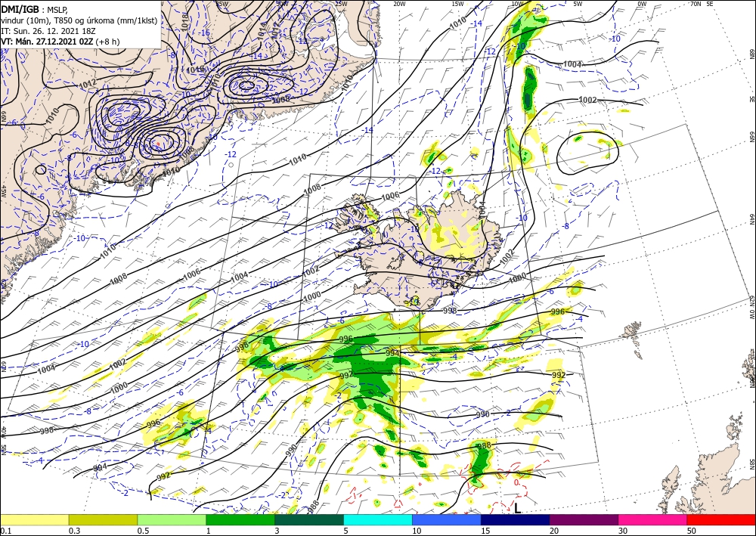The height and width of the screenshot is (536, 756).
Task: Click the "30" legend value
Action: (622, 531)
